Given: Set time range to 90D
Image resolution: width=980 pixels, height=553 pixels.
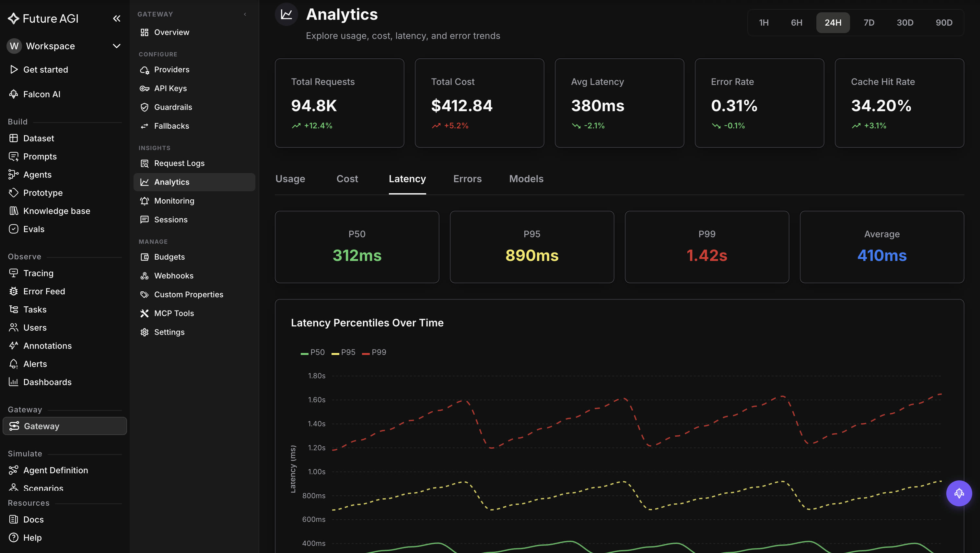Looking at the screenshot, I should pyautogui.click(x=944, y=22).
